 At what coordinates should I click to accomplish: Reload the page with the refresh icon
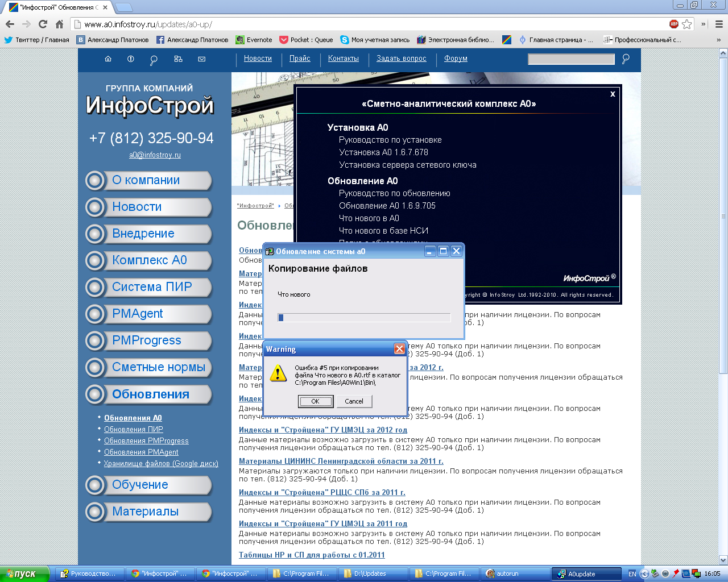pyautogui.click(x=43, y=24)
